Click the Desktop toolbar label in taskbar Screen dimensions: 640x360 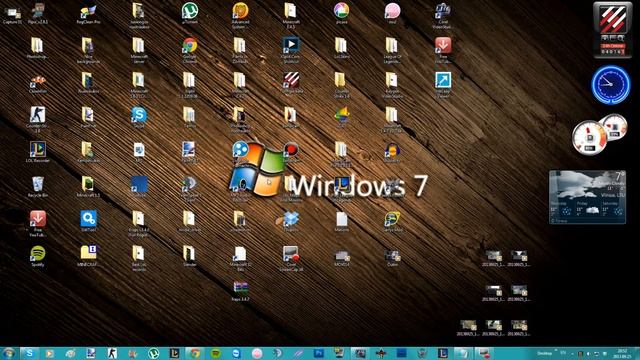pyautogui.click(x=544, y=353)
